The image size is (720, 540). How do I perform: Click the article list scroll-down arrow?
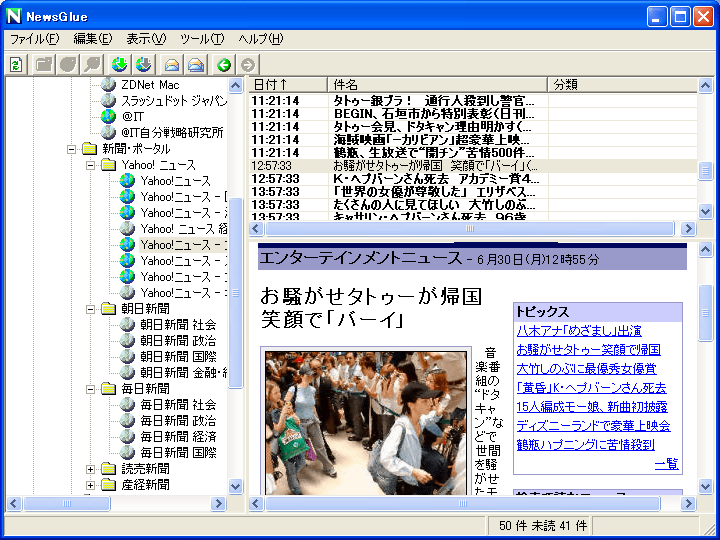tap(705, 211)
